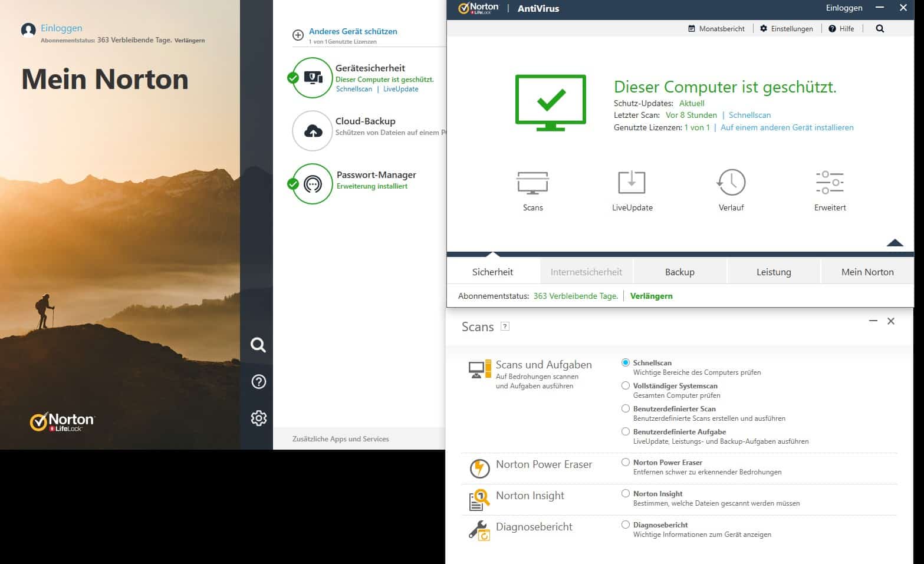
Task: Click Auf einem anderen Gerät installieren
Action: click(787, 127)
